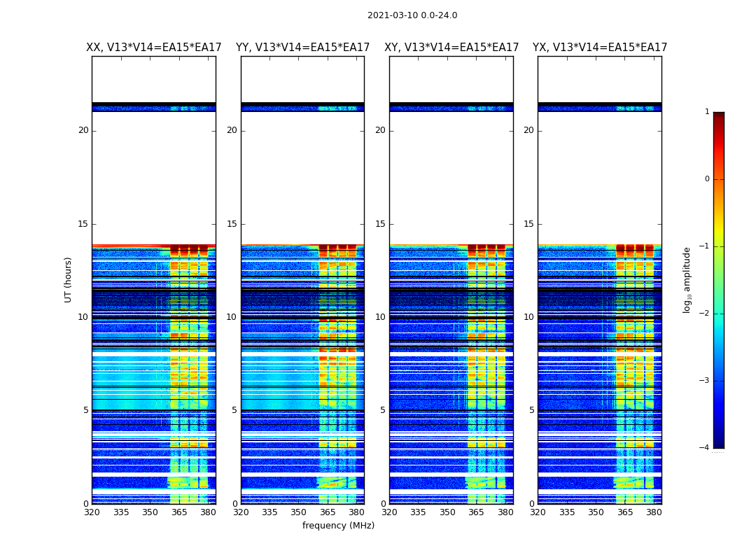Click the black flagged stripe near 21.5 hours in XY panel
Viewport: 735px width, 560px height.
pyautogui.click(x=451, y=104)
